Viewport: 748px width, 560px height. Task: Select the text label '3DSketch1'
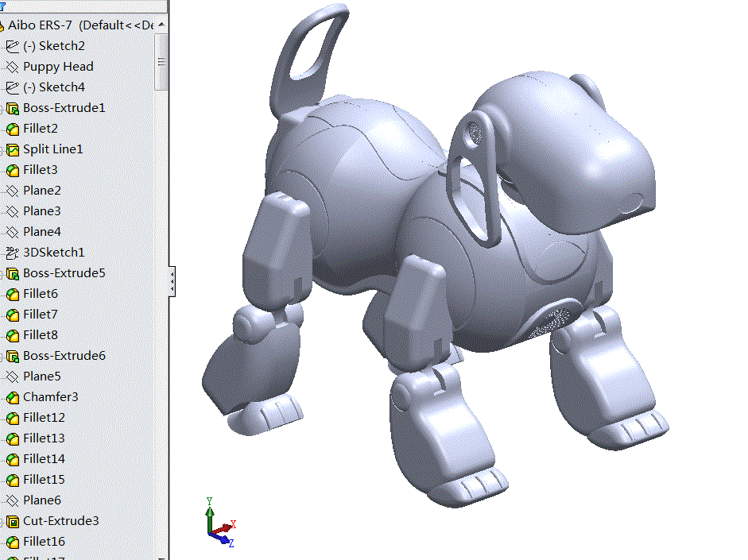point(53,252)
